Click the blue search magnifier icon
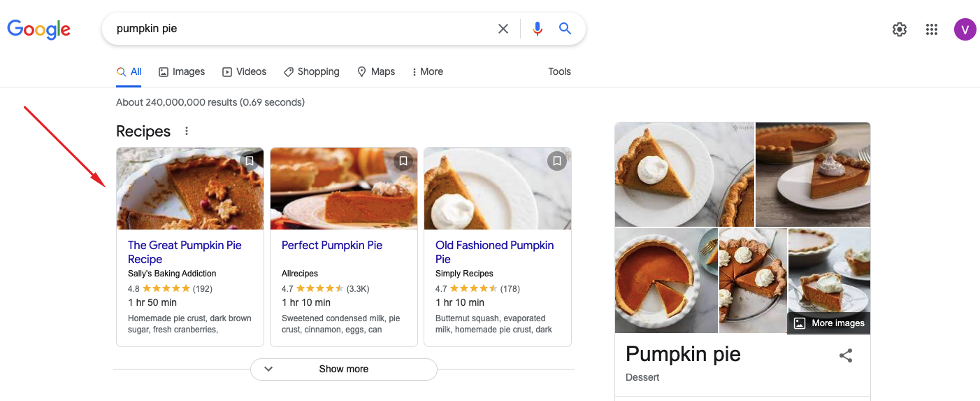 pyautogui.click(x=565, y=29)
